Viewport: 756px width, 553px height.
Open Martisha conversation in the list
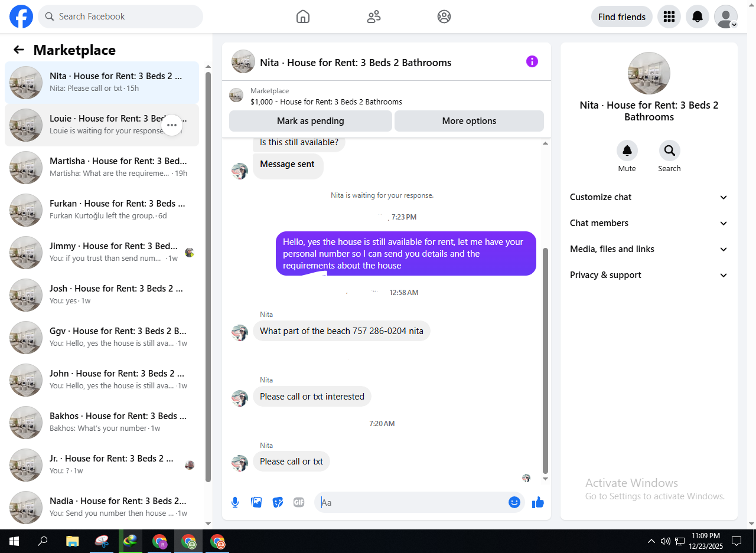pos(102,168)
